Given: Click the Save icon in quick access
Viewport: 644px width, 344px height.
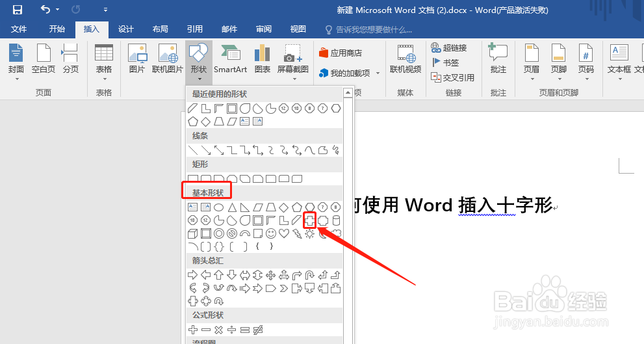Looking at the screenshot, I should (x=18, y=10).
